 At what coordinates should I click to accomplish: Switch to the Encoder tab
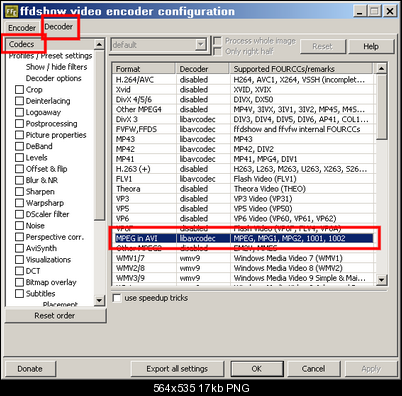pos(22,28)
